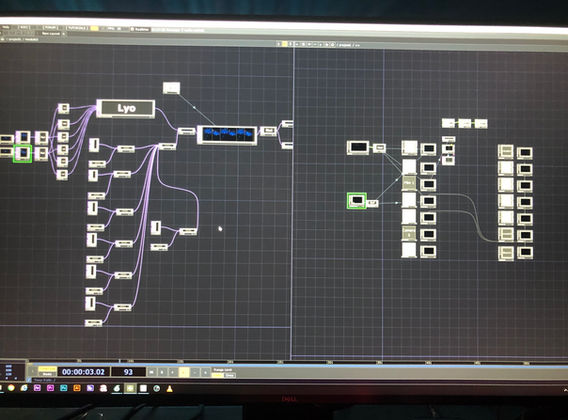The image size is (568, 420).
Task: Set the range limit to Loop
Action: pyautogui.click(x=217, y=375)
